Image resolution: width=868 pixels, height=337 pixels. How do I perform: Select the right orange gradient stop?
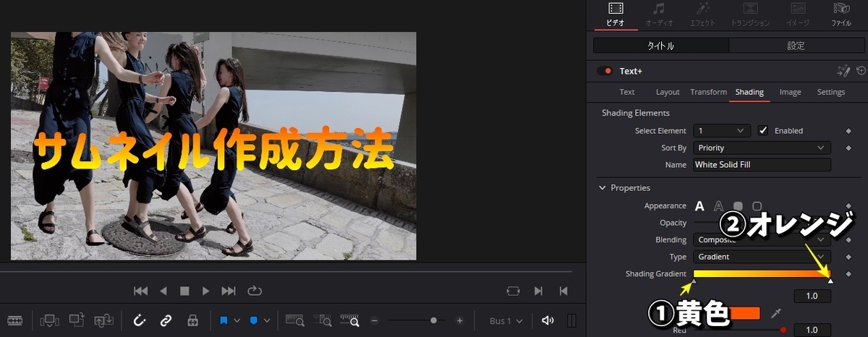click(x=830, y=281)
